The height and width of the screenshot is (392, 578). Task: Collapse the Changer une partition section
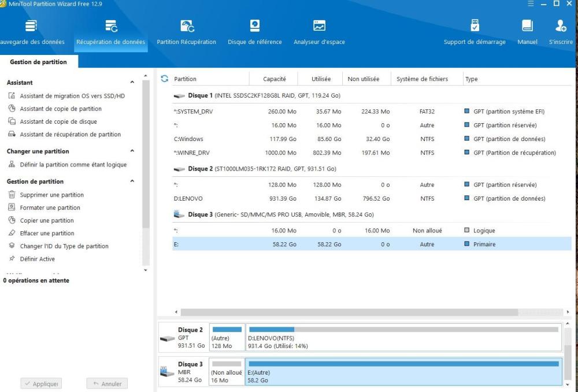coord(132,151)
